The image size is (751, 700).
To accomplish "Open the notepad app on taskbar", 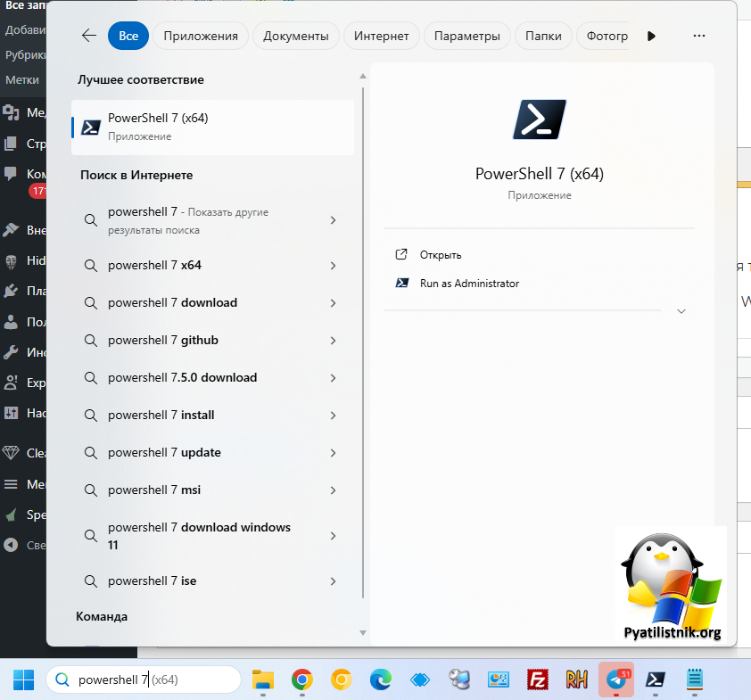I will (695, 679).
